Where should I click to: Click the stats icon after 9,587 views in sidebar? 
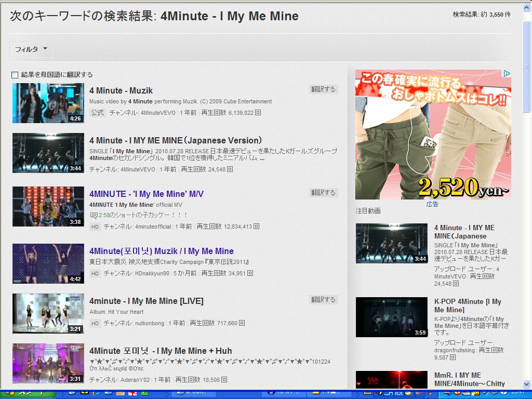coord(453,357)
